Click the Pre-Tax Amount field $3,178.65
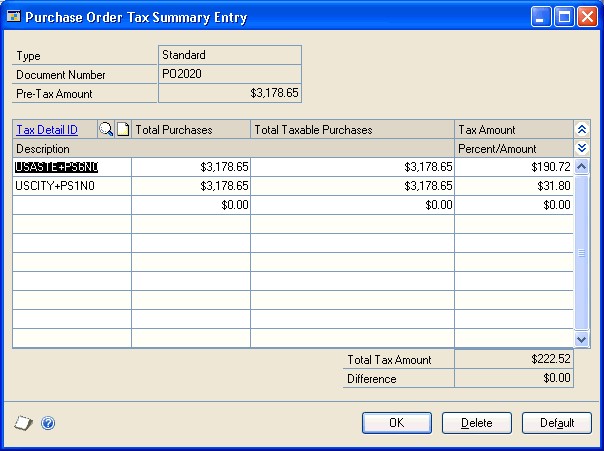The height and width of the screenshot is (451, 604). (230, 93)
